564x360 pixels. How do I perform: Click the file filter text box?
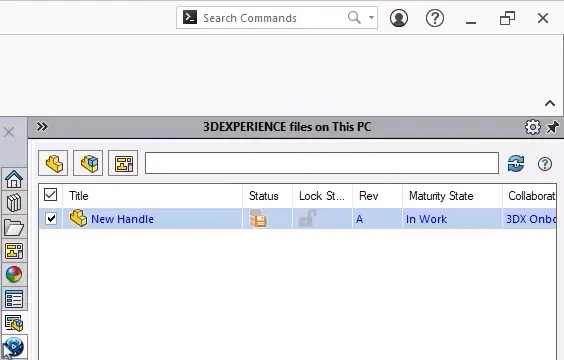[322, 163]
